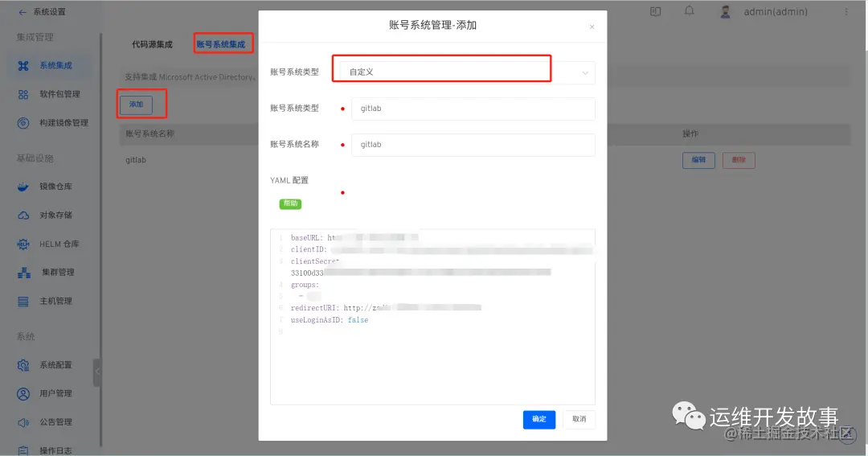Collapse the sidebar using the handle

click(x=97, y=372)
